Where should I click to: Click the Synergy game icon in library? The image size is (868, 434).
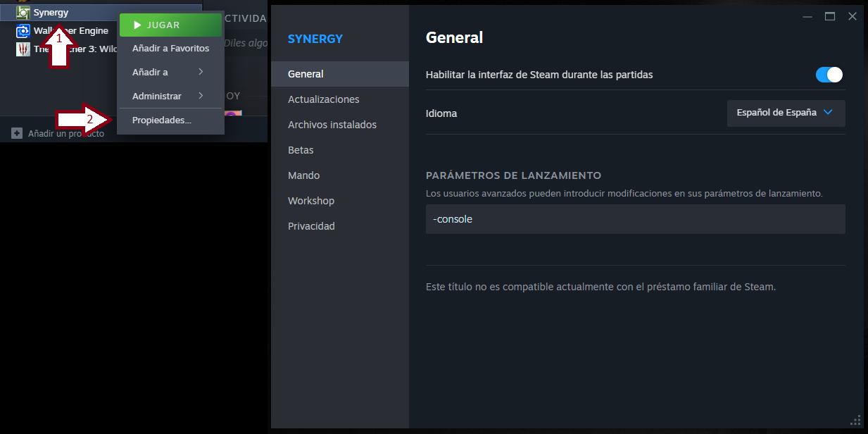tap(23, 13)
